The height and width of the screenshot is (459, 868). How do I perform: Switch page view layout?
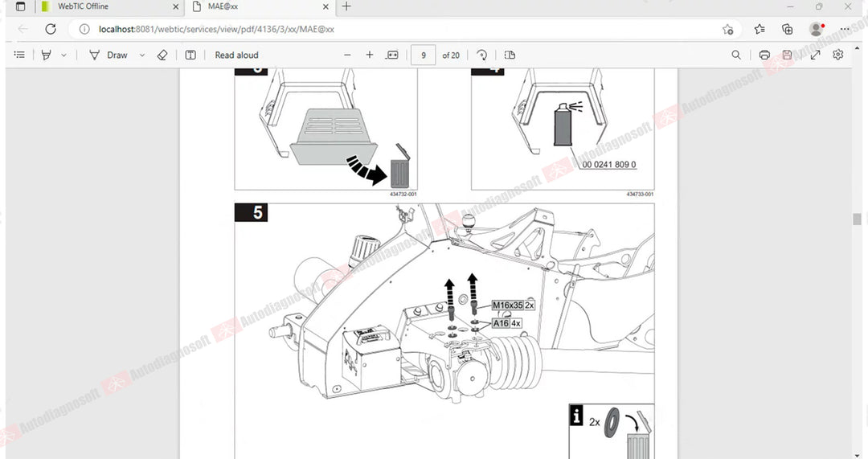(510, 55)
